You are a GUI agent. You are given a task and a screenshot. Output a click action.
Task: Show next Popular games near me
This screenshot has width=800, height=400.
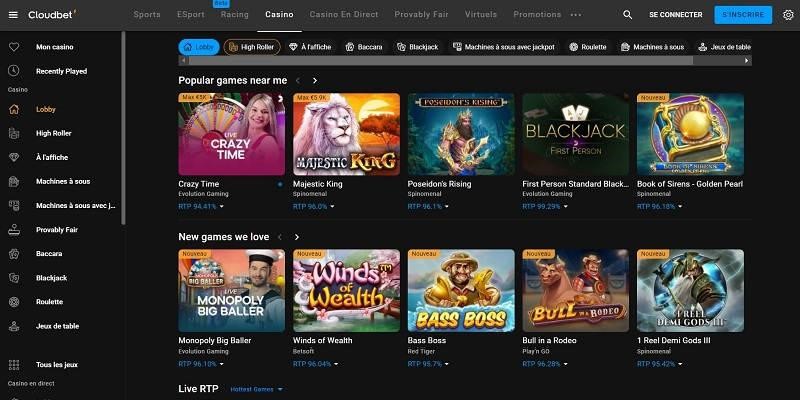click(315, 81)
